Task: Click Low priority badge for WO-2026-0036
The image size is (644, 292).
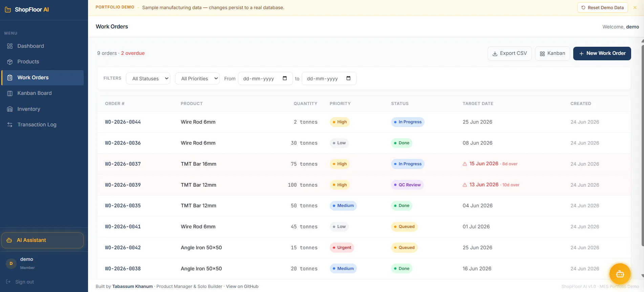Action: 339,143
